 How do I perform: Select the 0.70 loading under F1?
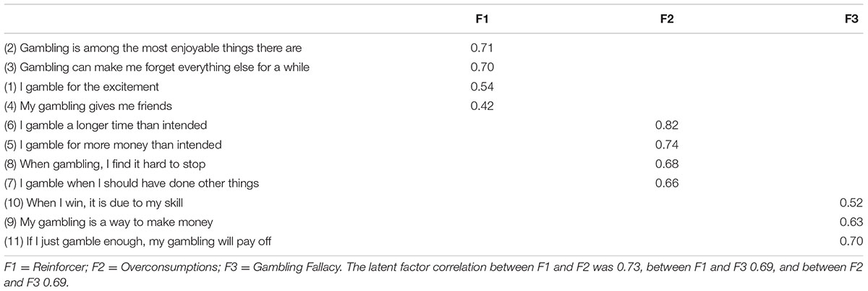point(481,67)
